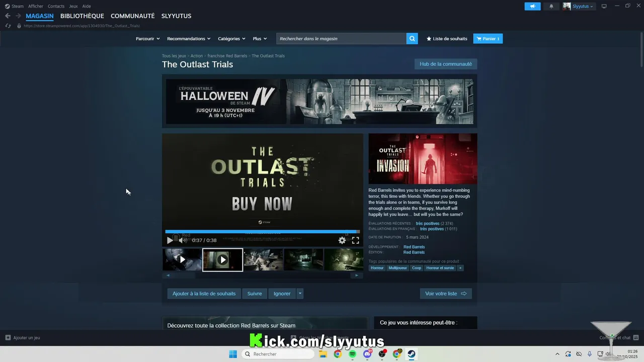
Task: Expand the Plus menu
Action: 260,39
